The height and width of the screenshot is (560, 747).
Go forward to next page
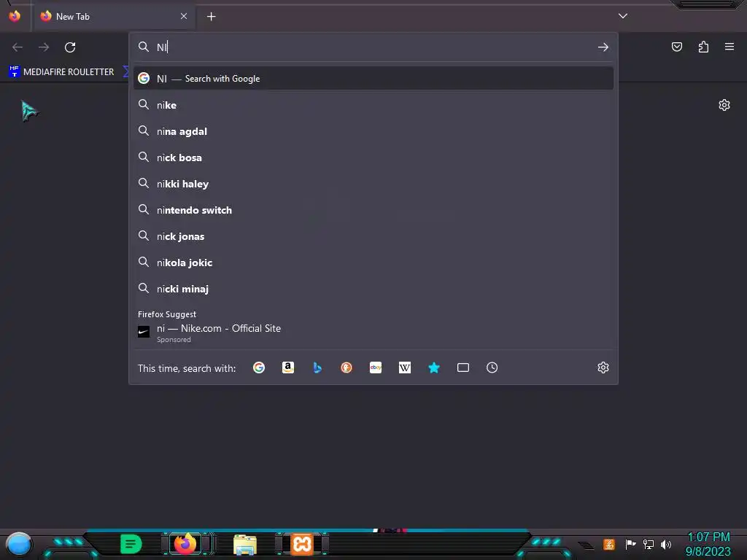click(44, 47)
